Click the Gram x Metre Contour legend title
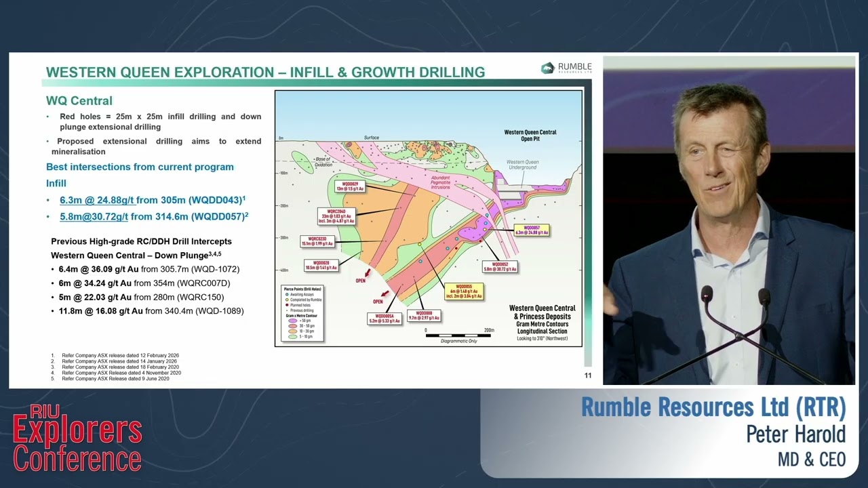The height and width of the screenshot is (488, 868). [302, 316]
